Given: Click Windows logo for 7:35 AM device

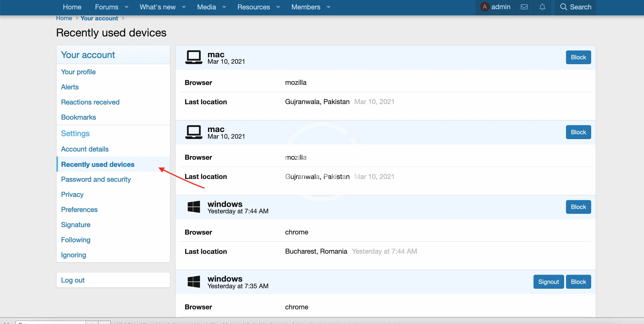Looking at the screenshot, I should click(194, 282).
